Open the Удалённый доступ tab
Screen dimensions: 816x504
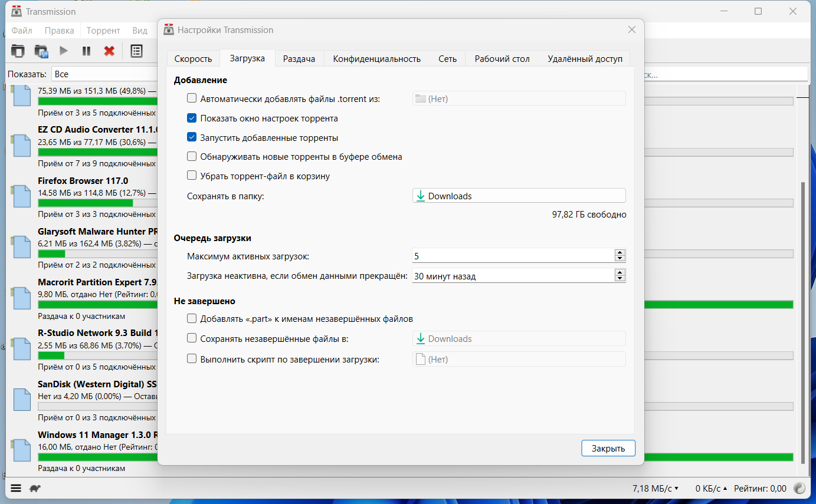(585, 58)
